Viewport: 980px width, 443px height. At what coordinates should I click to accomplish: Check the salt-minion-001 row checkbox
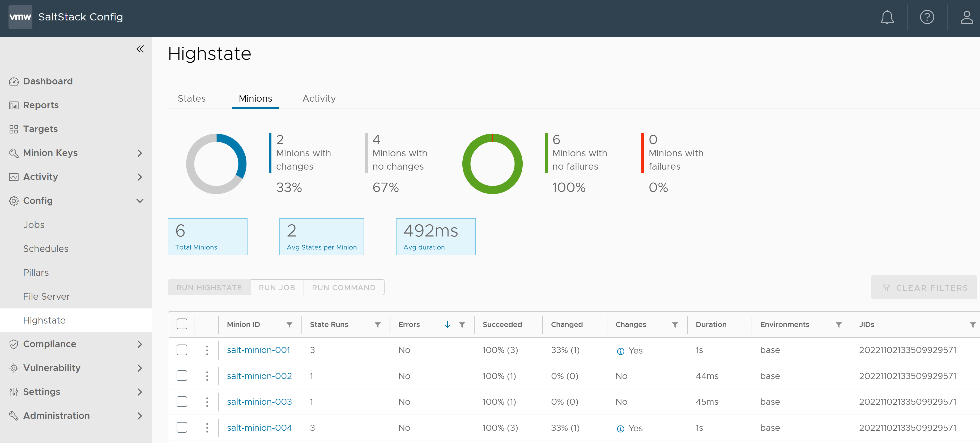coord(182,349)
